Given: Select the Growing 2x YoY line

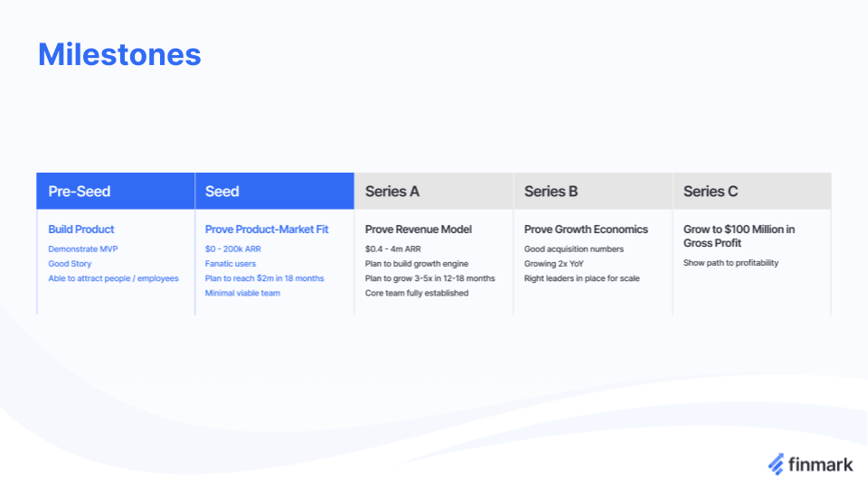Looking at the screenshot, I should point(553,264).
